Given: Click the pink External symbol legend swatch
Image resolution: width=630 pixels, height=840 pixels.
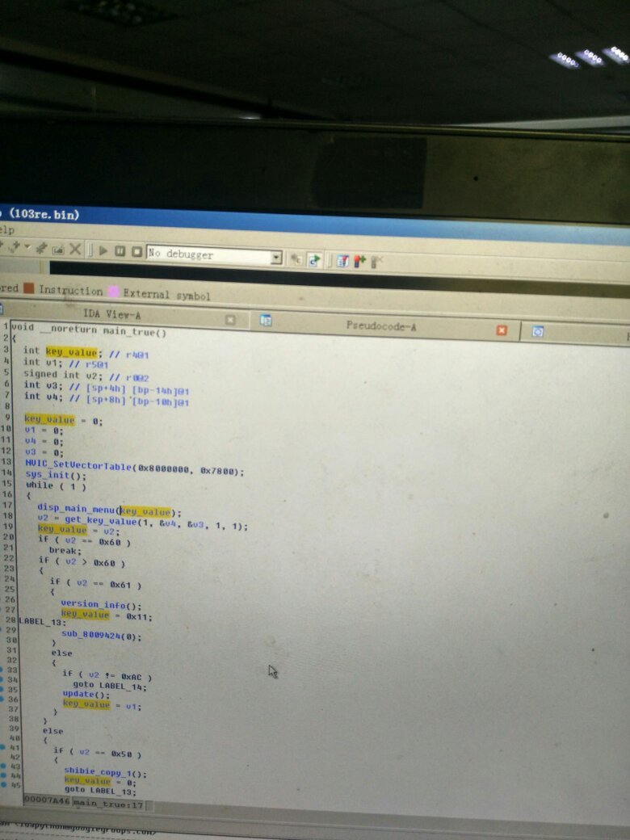Looking at the screenshot, I should (x=113, y=292).
